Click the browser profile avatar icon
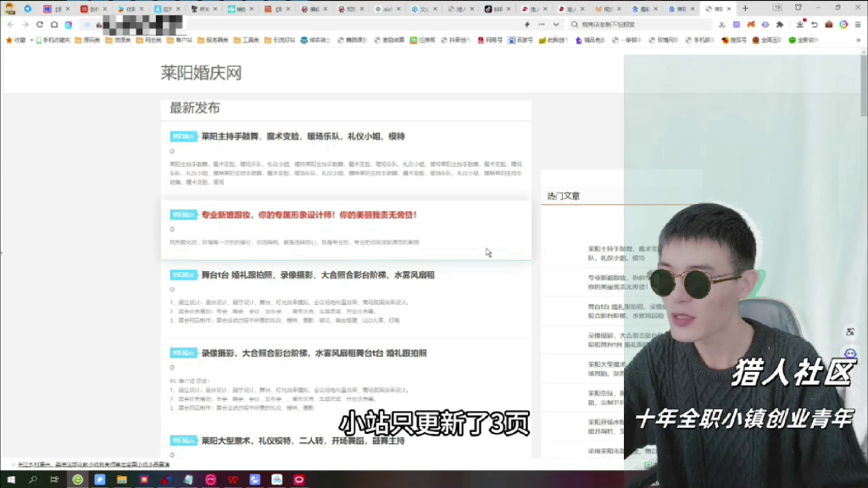The width and height of the screenshot is (868, 488). [x=844, y=25]
